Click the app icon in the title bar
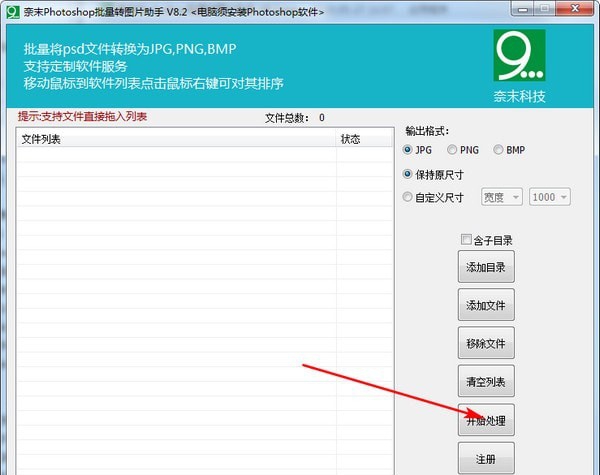 pos(13,12)
